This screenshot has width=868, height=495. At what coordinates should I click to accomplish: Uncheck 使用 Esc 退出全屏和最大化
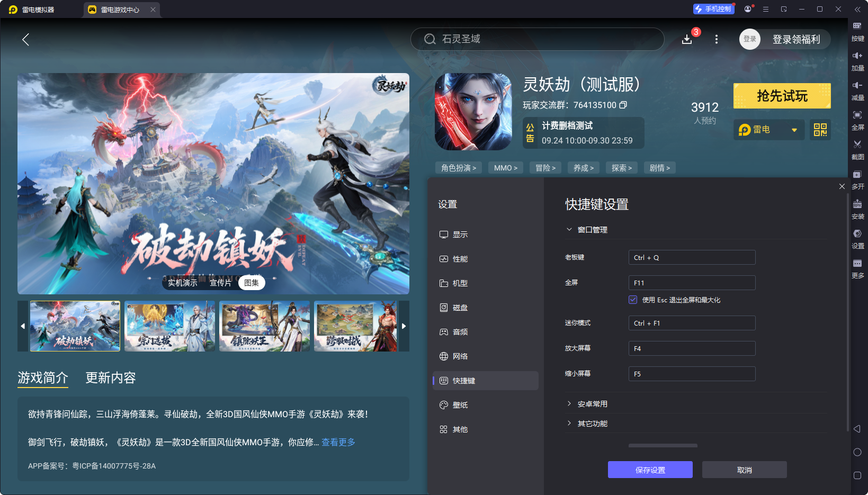pos(633,300)
